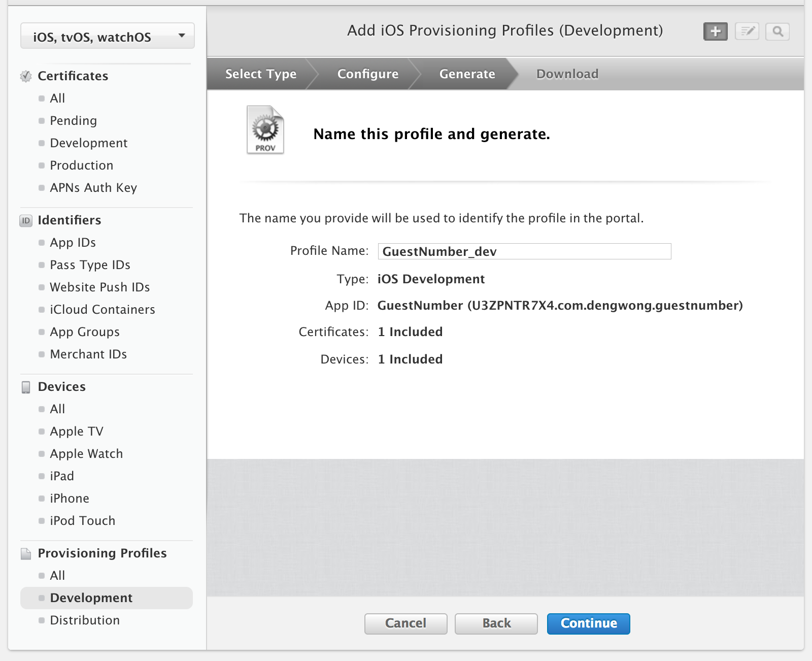Image resolution: width=812 pixels, height=661 pixels.
Task: Open Pending certificates
Action: (73, 121)
